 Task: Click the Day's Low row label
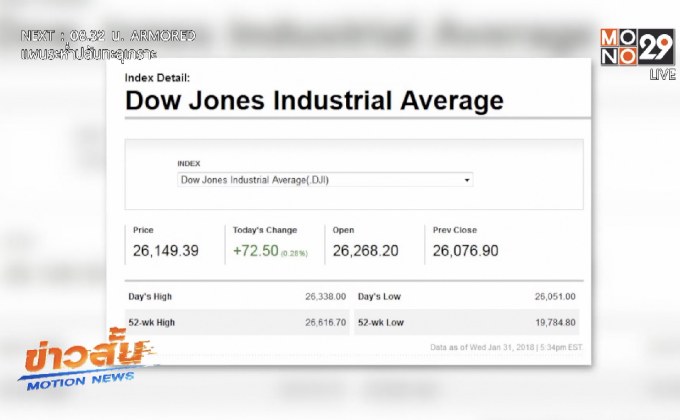click(x=380, y=297)
